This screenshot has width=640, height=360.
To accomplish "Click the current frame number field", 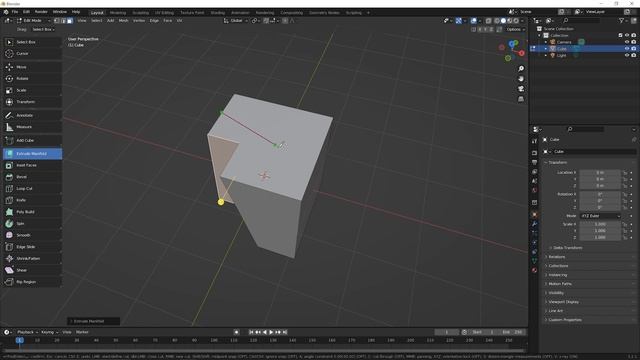I will [x=447, y=332].
